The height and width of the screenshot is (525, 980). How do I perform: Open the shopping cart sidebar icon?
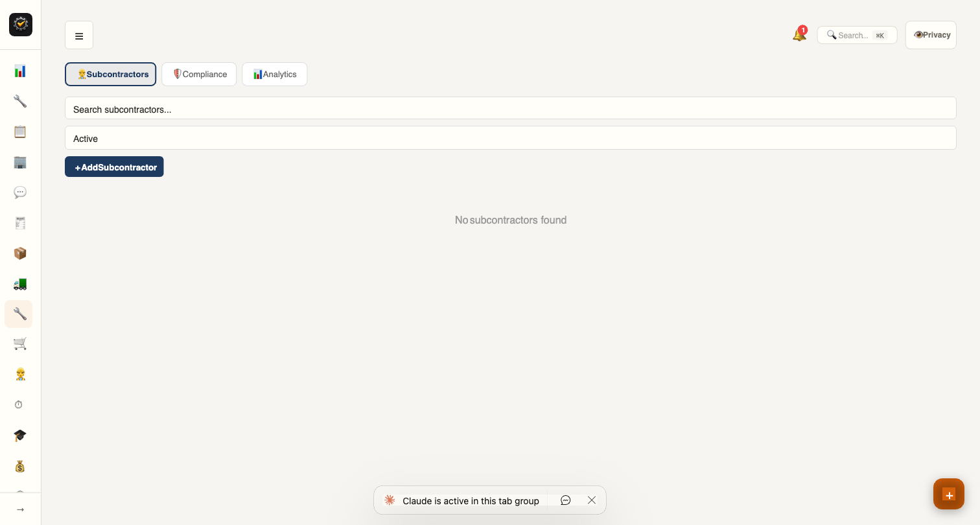click(20, 344)
